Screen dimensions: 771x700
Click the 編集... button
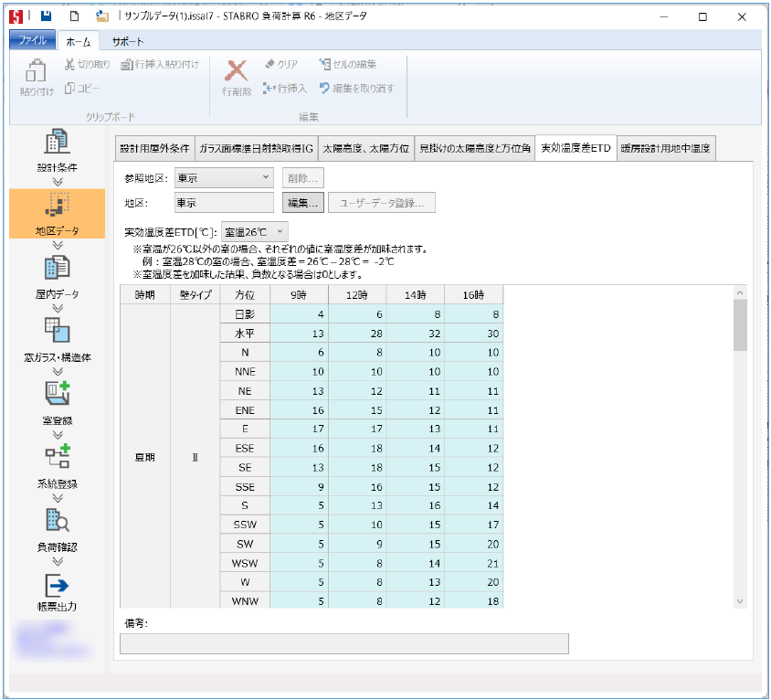pyautogui.click(x=302, y=203)
